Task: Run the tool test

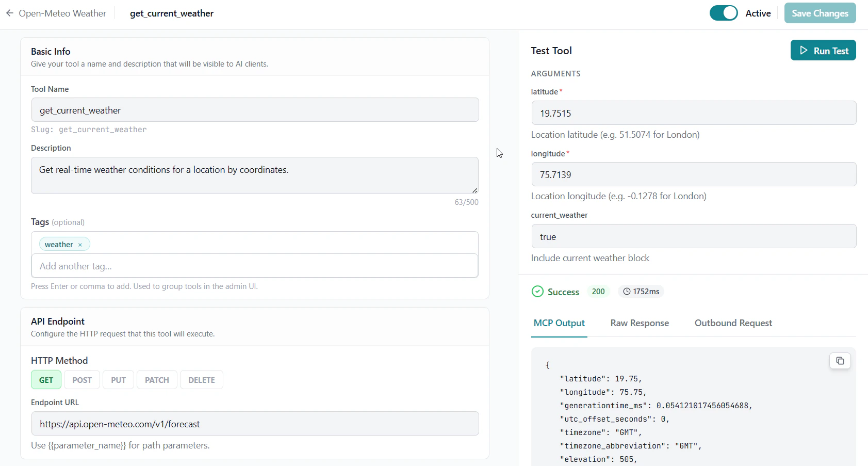Action: (823, 50)
